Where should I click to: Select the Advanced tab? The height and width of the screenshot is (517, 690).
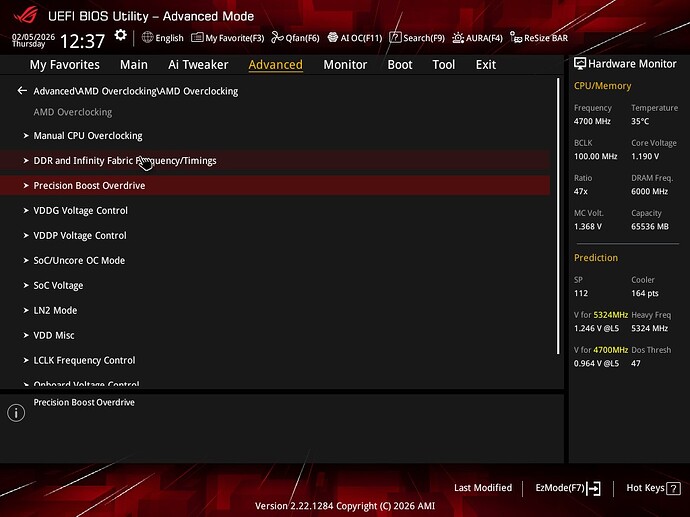click(275, 65)
